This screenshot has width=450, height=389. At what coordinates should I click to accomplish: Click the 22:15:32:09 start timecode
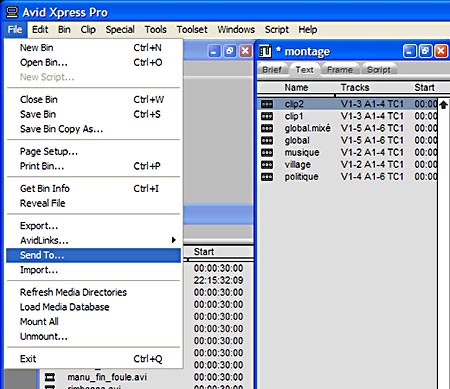click(x=219, y=280)
